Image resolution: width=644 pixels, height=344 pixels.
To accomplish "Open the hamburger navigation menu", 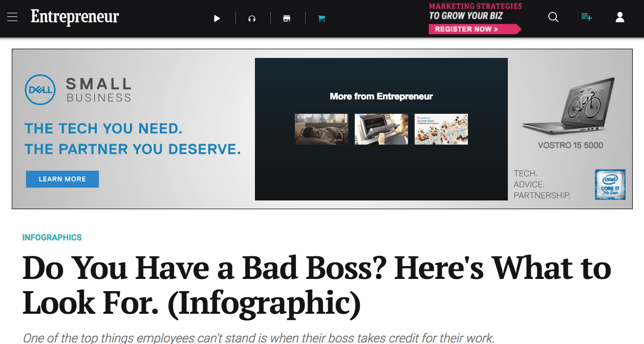I will pyautogui.click(x=12, y=17).
